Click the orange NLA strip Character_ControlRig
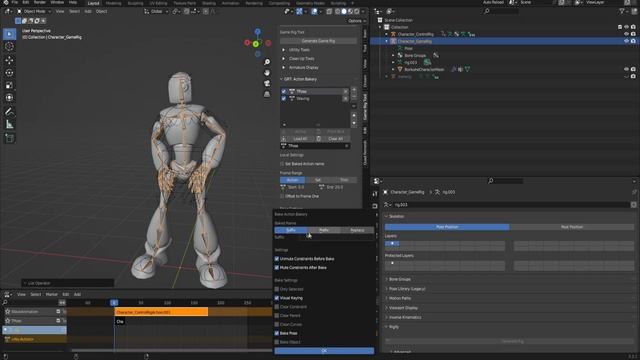640x360 pixels. click(161, 312)
